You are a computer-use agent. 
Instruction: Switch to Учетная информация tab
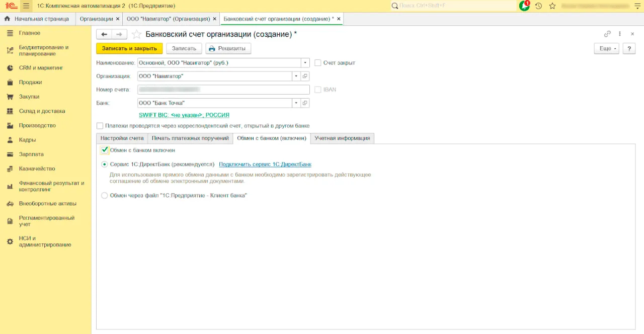point(342,138)
